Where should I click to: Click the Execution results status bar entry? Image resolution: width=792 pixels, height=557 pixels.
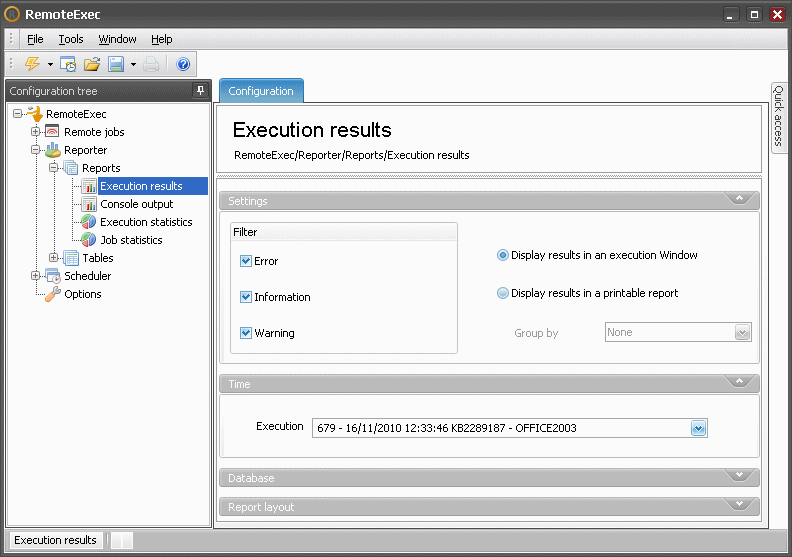(55, 540)
